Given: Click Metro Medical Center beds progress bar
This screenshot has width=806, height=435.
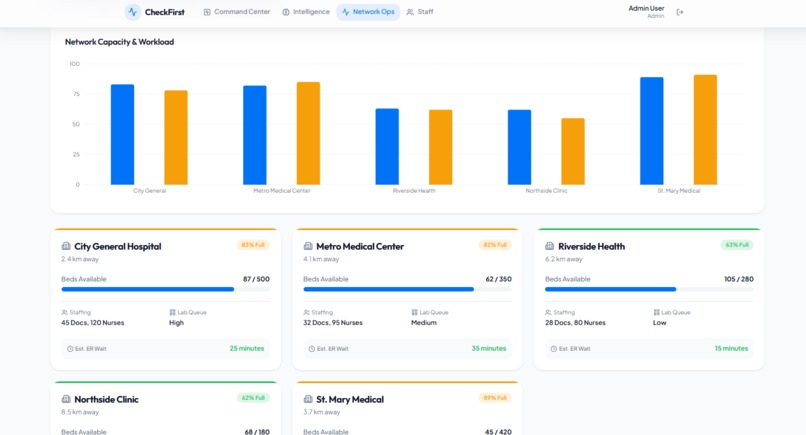Looking at the screenshot, I should point(408,289).
